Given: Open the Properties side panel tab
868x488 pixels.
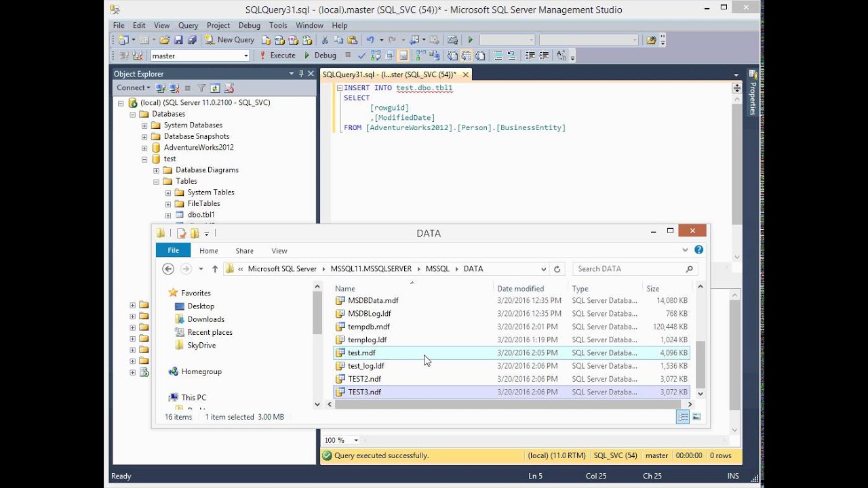Looking at the screenshot, I should (x=752, y=94).
